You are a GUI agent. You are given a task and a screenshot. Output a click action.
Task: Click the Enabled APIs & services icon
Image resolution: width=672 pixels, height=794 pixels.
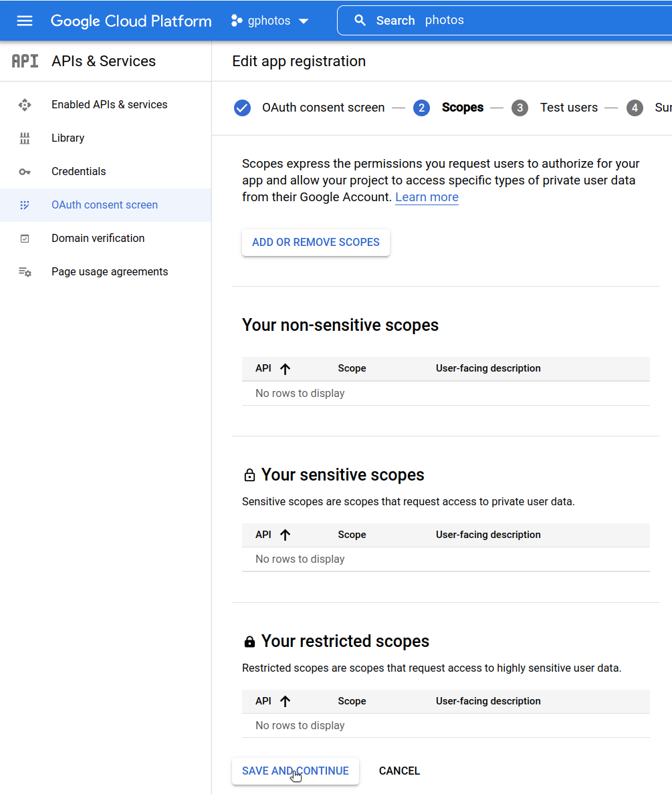click(x=25, y=105)
